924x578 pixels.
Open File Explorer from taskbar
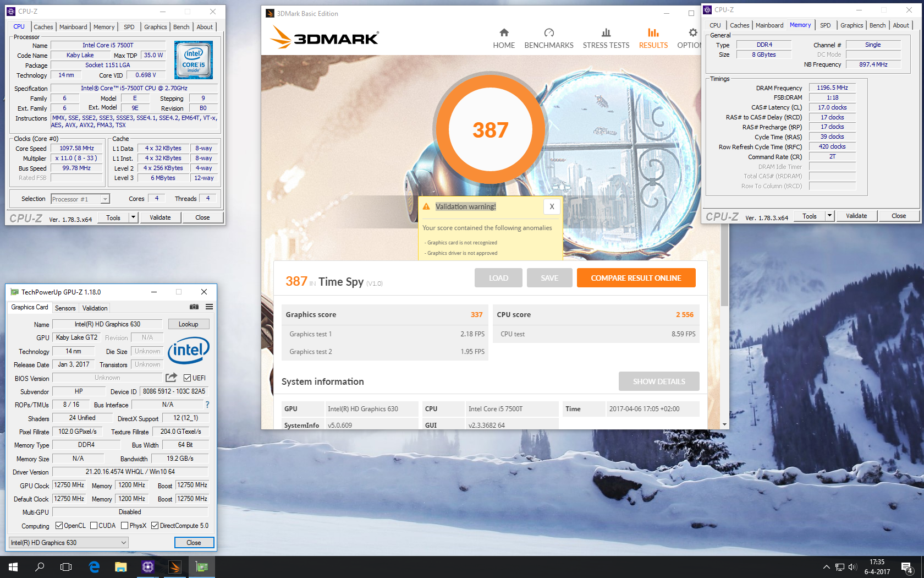click(x=121, y=567)
